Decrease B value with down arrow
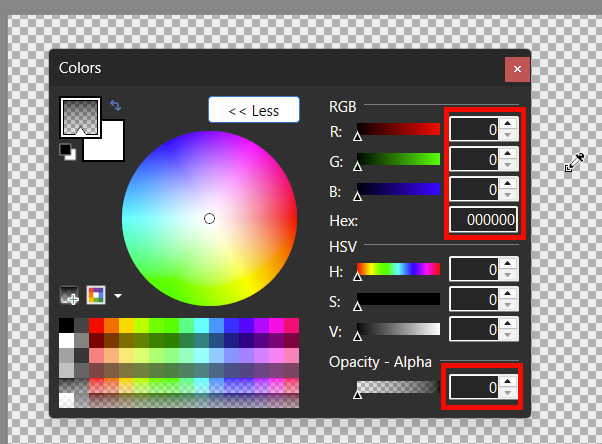This screenshot has height=444, width=602. [508, 195]
